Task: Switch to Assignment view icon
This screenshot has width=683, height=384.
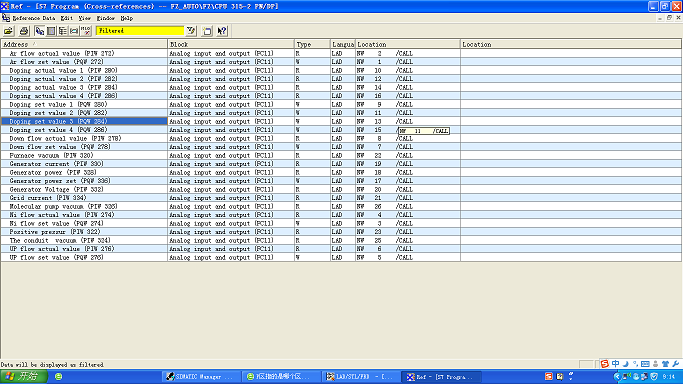Action: (x=51, y=31)
